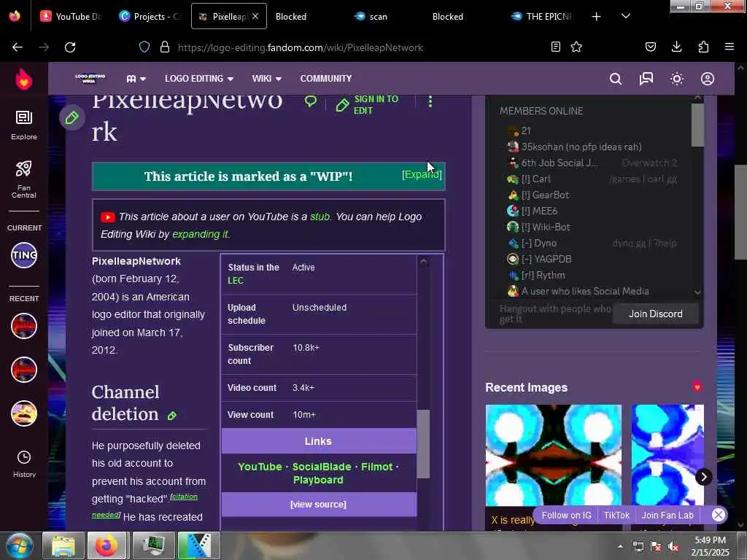Switch to THE EPICNI tab

[542, 16]
